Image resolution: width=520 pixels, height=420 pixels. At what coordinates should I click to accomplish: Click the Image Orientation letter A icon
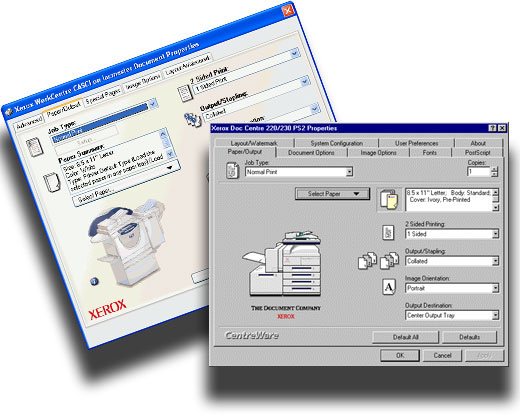pos(389,287)
